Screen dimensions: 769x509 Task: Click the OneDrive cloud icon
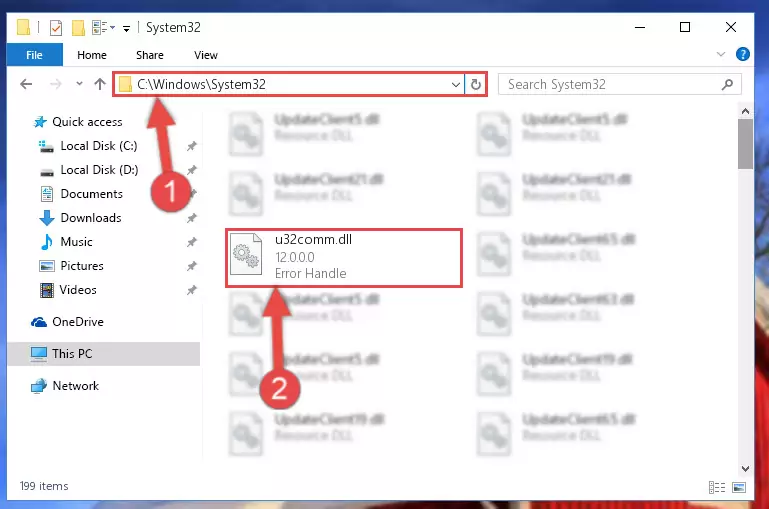39,322
